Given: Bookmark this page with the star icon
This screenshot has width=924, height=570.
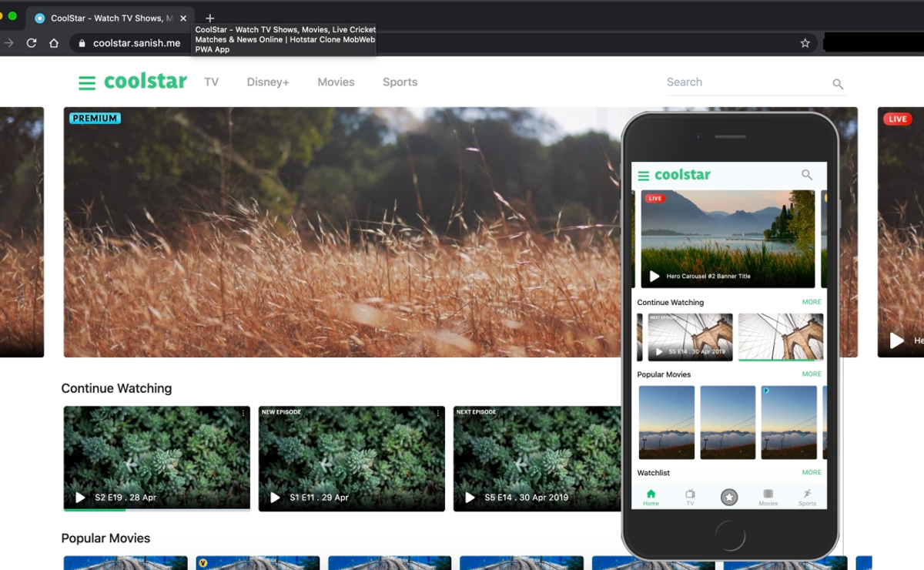Looking at the screenshot, I should pos(805,43).
